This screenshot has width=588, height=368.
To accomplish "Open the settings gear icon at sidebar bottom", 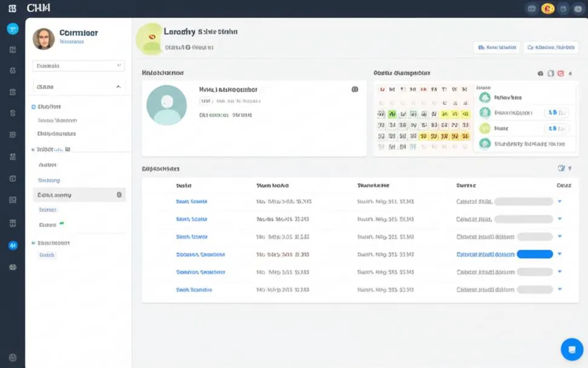I will click(x=13, y=358).
